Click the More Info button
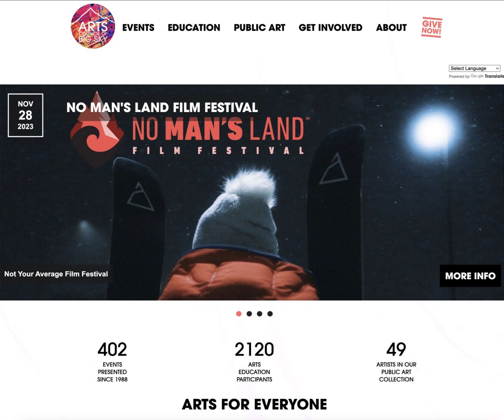504x420 pixels. point(470,276)
